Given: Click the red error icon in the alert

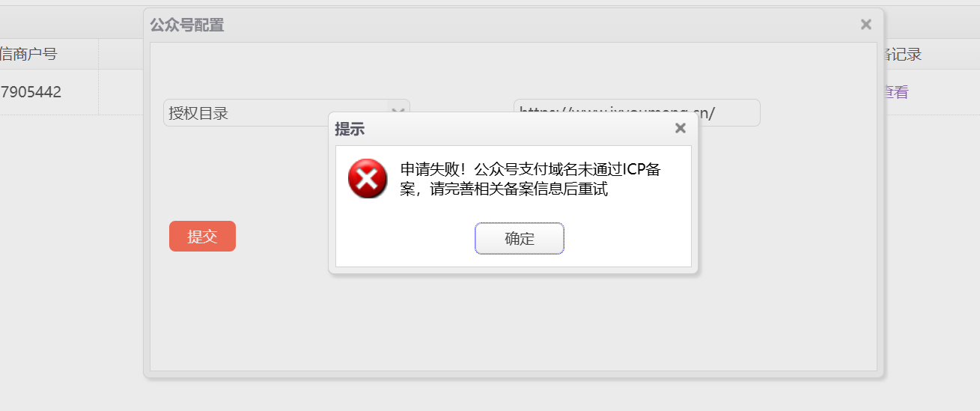Looking at the screenshot, I should [x=368, y=179].
